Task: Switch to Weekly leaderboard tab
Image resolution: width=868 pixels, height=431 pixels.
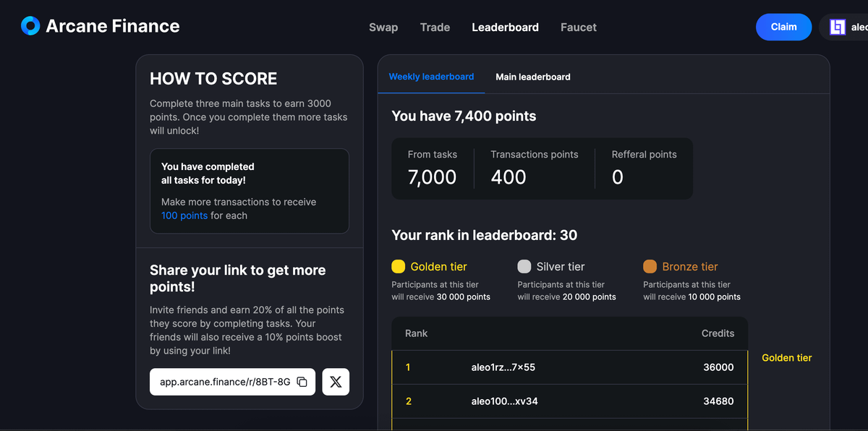Action: pos(431,76)
